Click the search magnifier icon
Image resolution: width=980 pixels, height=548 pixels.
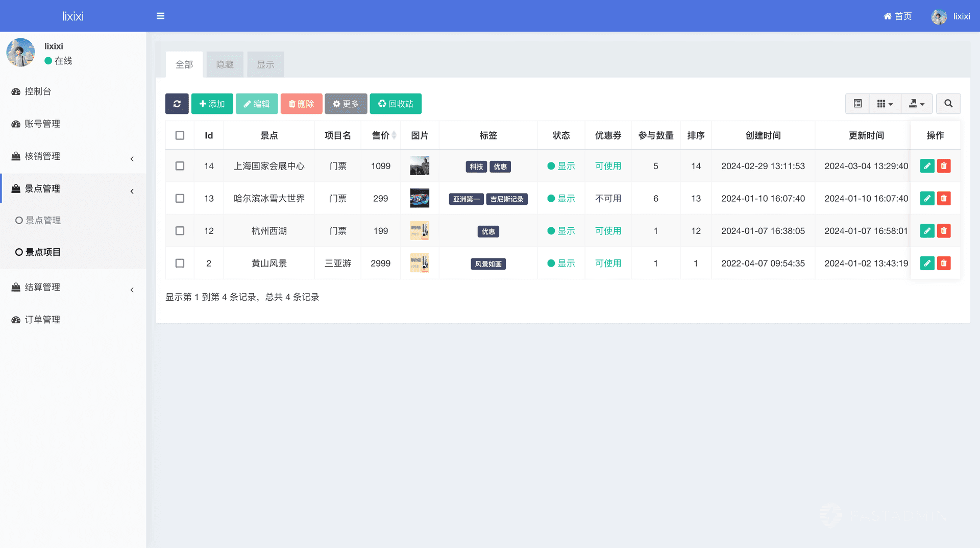(x=948, y=104)
